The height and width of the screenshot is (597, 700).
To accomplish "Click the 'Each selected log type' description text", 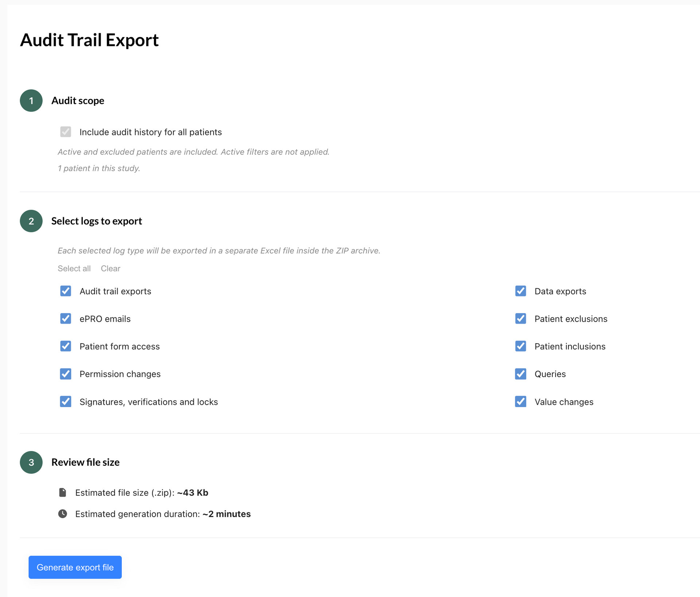I will [x=219, y=251].
